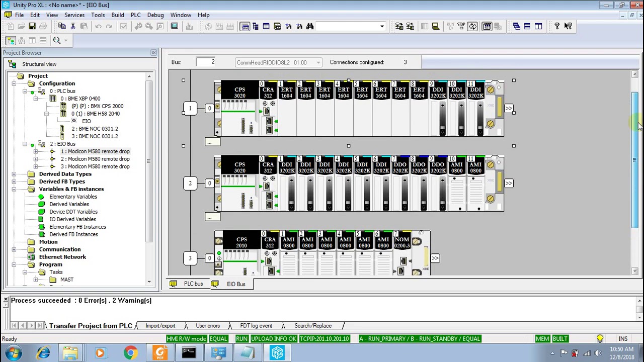Click the binoculars search icon
Viewport: 644px width, 362px height.
[310, 26]
